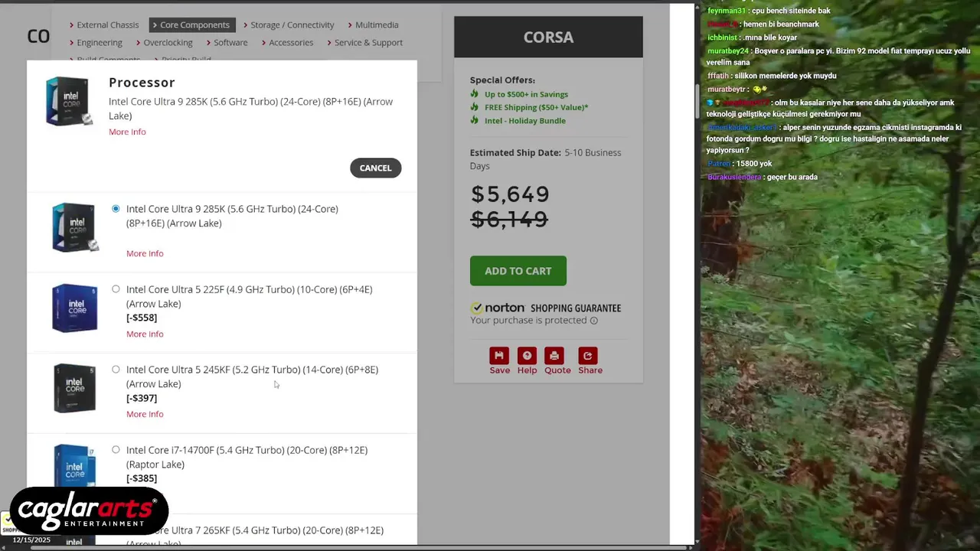Viewport: 980px width, 551px height.
Task: Click the Save icon
Action: (x=499, y=356)
